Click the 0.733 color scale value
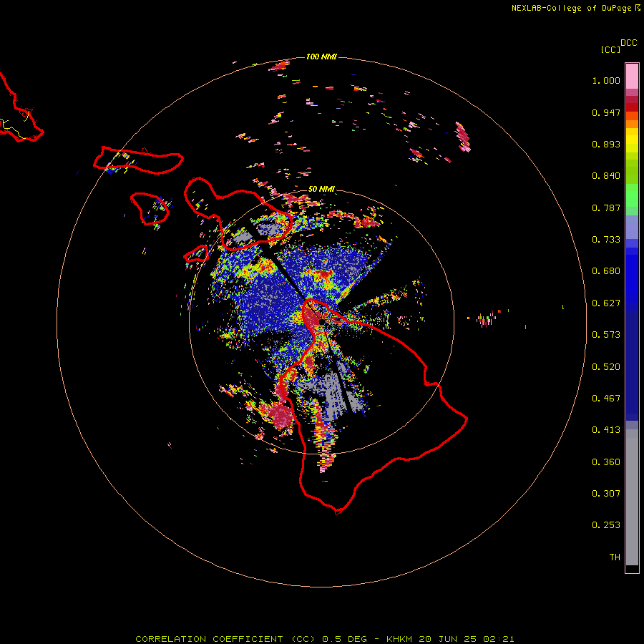This screenshot has width=644, height=644. (606, 240)
